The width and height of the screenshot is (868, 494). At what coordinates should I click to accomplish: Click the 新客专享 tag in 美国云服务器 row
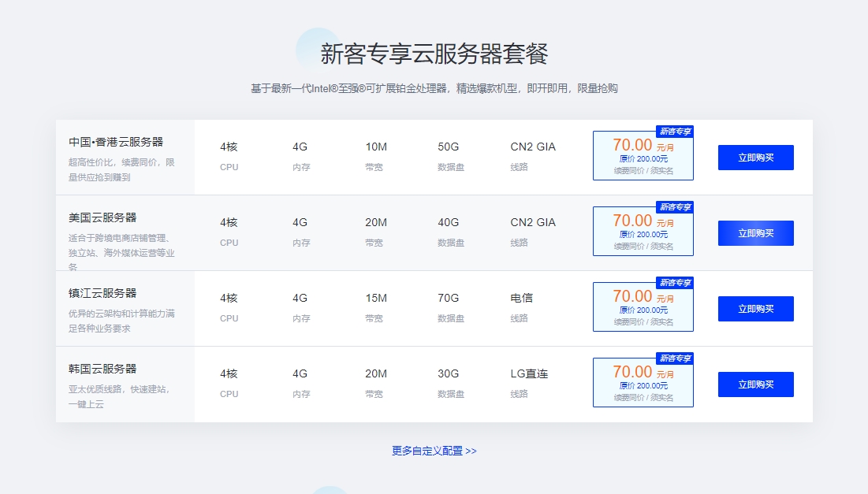[675, 207]
